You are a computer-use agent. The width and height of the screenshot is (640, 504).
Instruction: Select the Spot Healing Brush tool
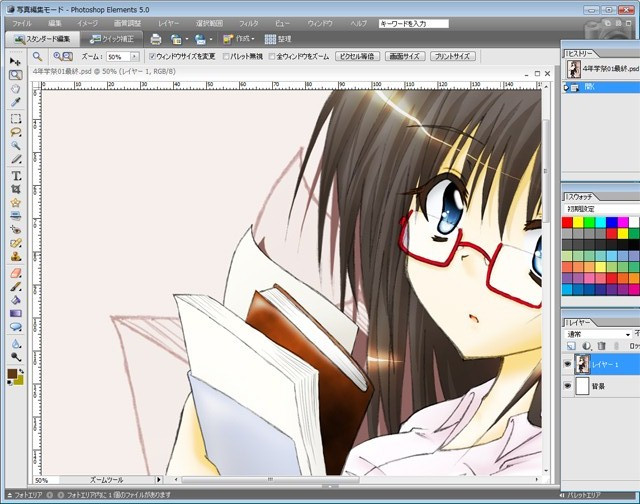tap(16, 243)
